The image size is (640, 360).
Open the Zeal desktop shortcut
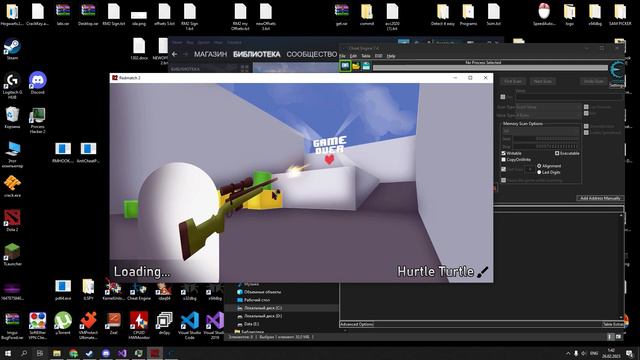113,323
